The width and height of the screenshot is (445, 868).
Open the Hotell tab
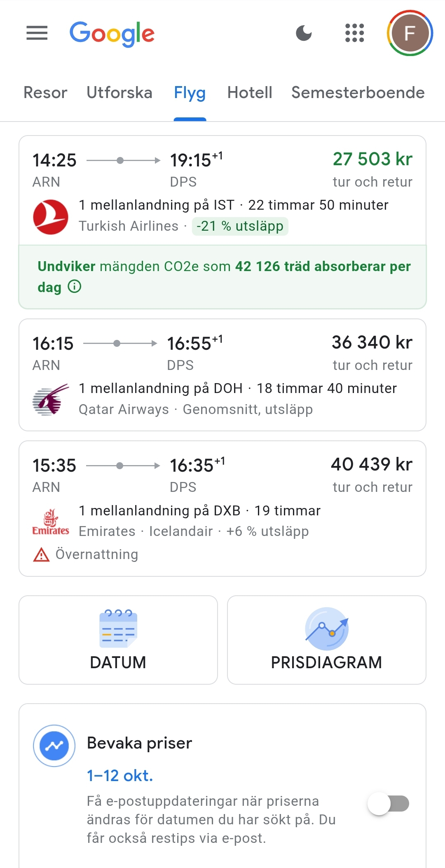[250, 93]
